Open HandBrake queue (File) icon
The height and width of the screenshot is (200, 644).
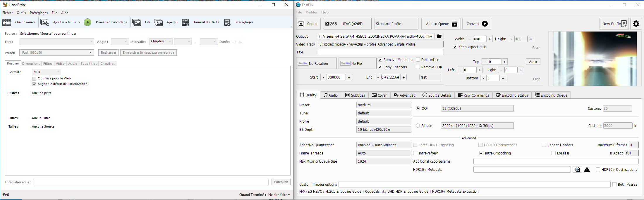pyautogui.click(x=137, y=22)
